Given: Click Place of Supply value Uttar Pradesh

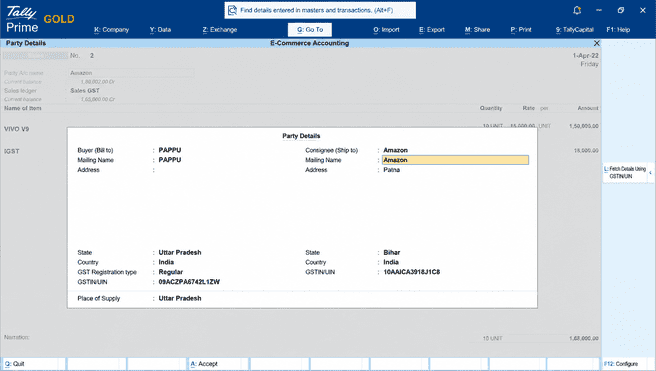Looking at the screenshot, I should [x=180, y=298].
